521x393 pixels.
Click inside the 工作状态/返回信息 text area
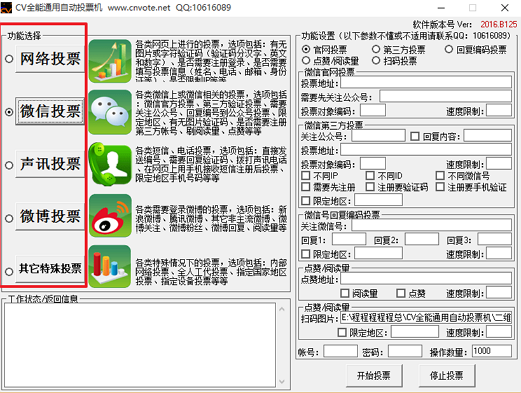click(140, 345)
